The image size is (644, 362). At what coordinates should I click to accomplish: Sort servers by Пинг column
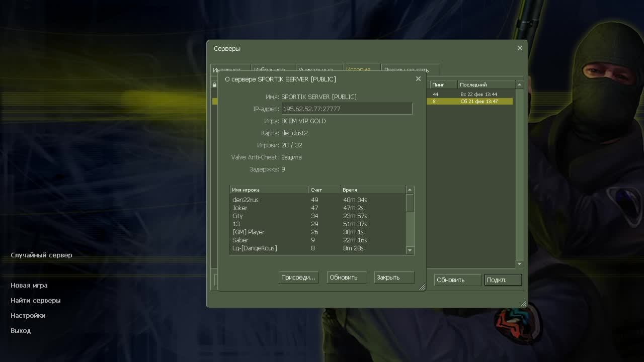point(444,84)
